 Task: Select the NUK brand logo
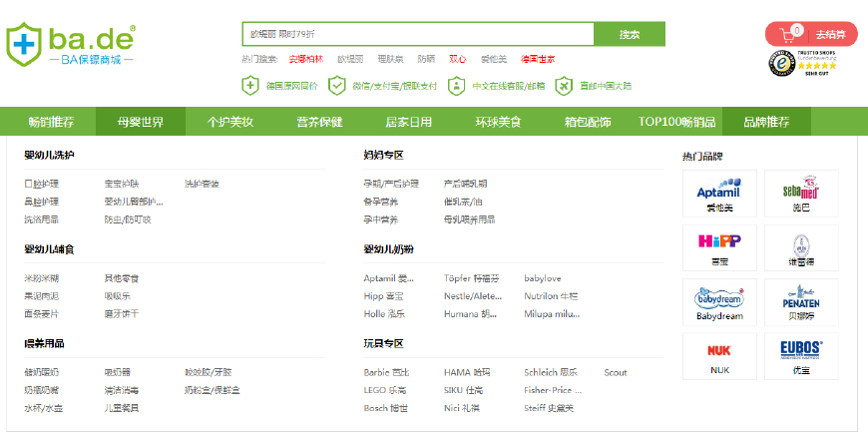point(719,350)
